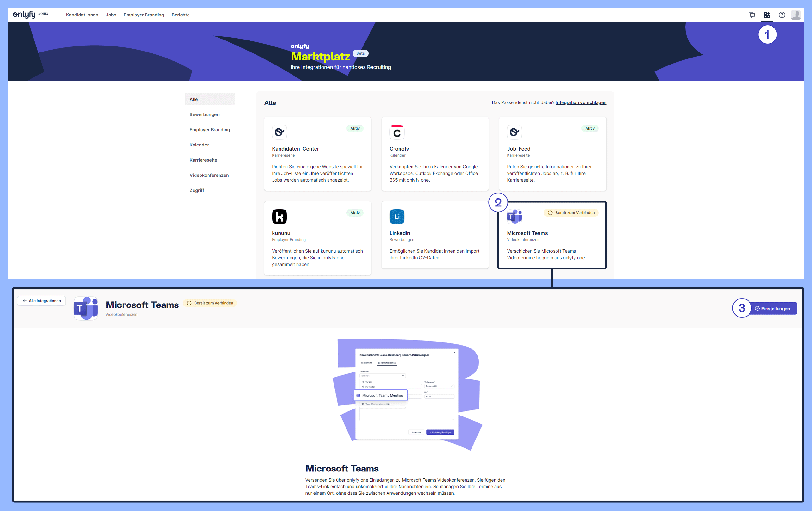Open the Kandidat:innen menu

click(x=82, y=15)
